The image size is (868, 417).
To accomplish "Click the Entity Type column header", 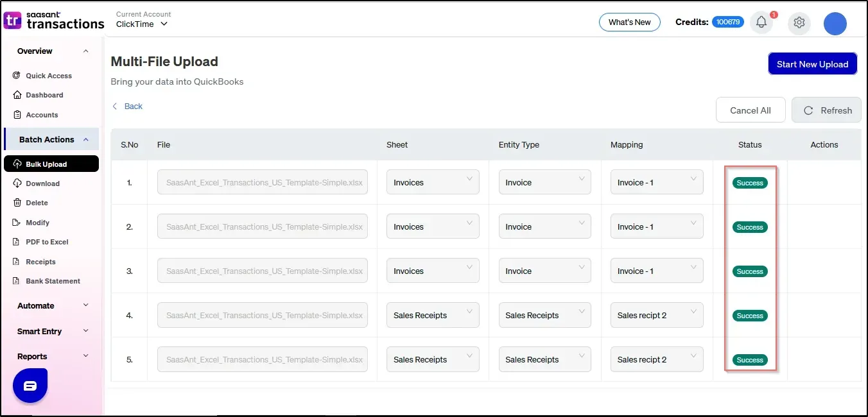I will coord(519,145).
